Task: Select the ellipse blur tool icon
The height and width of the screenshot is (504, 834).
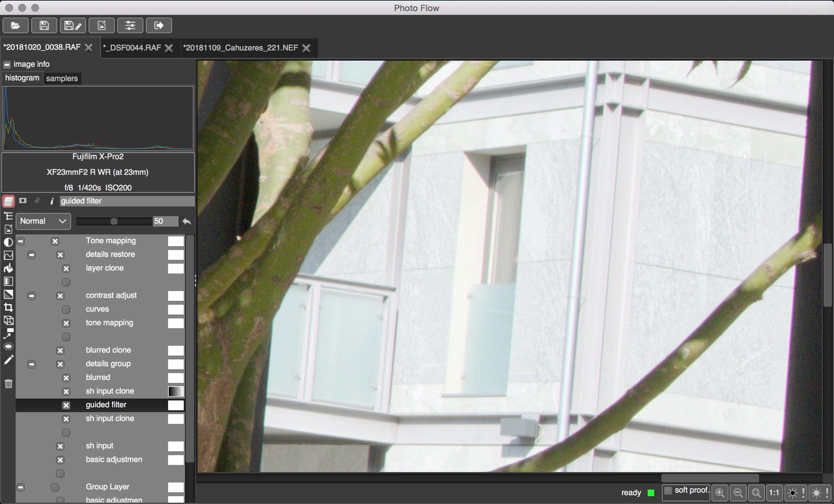Action: pos(8,347)
